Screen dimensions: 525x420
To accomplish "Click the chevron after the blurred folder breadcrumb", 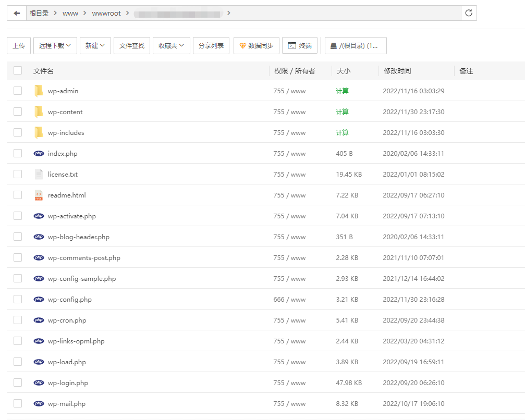I will [x=229, y=13].
